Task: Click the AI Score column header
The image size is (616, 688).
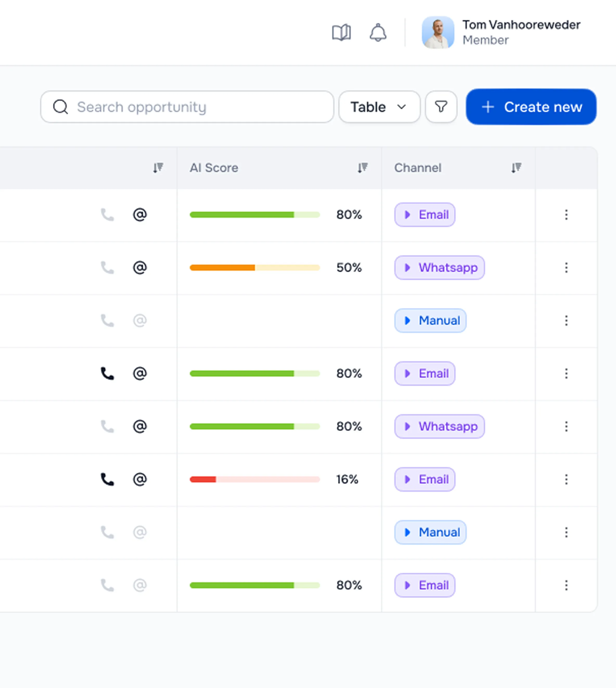Action: [214, 168]
